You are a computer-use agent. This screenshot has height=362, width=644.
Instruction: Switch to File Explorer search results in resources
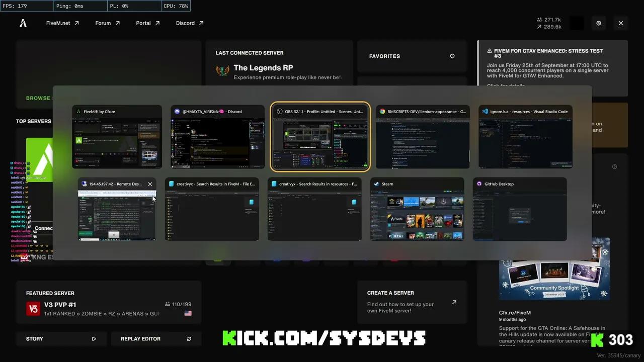(x=314, y=209)
